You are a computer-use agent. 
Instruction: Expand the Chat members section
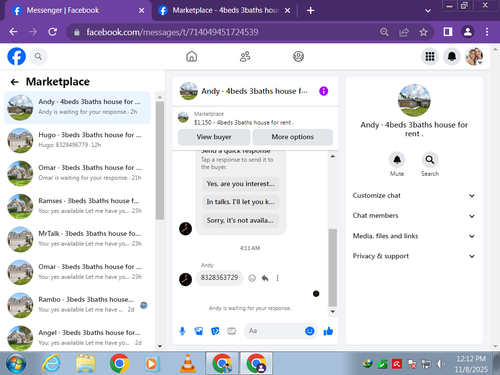point(413,216)
